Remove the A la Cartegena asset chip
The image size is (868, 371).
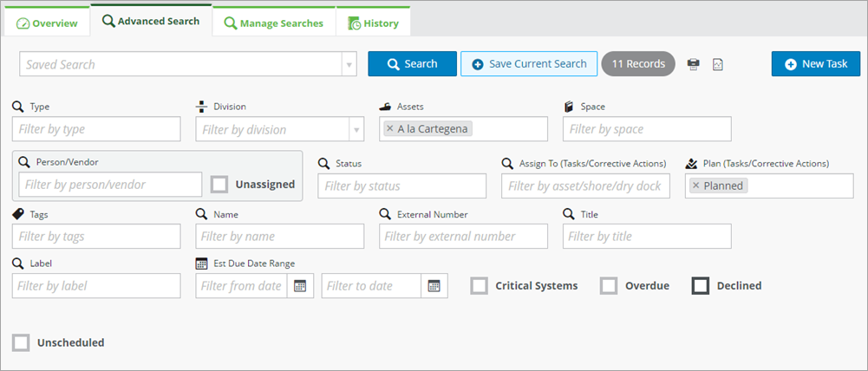coord(389,128)
